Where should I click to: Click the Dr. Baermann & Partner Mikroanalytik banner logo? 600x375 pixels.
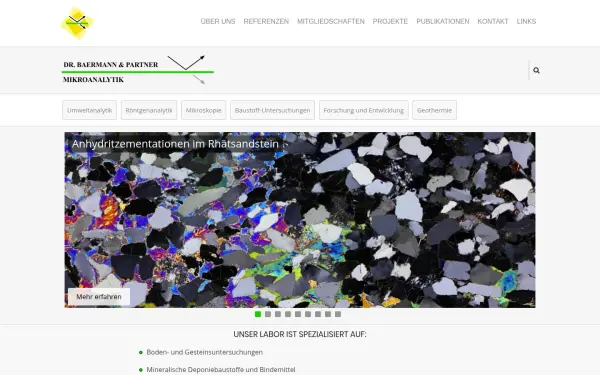(x=138, y=70)
